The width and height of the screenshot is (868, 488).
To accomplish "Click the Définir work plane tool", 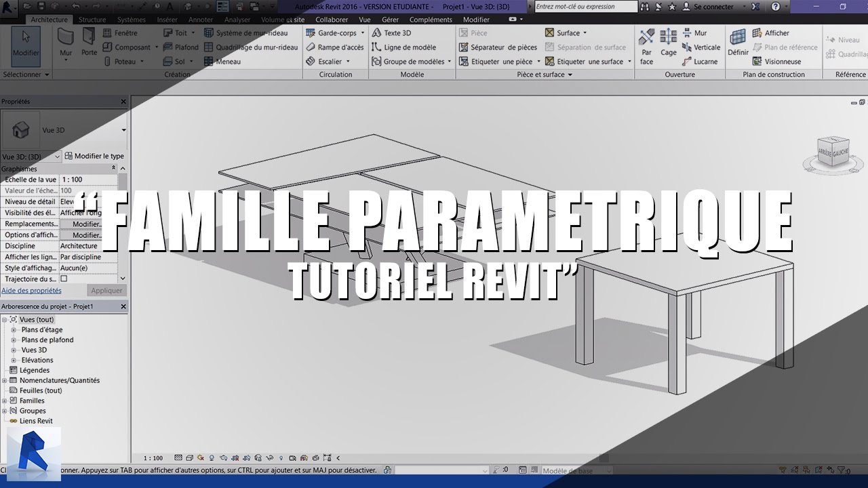I will tap(738, 43).
